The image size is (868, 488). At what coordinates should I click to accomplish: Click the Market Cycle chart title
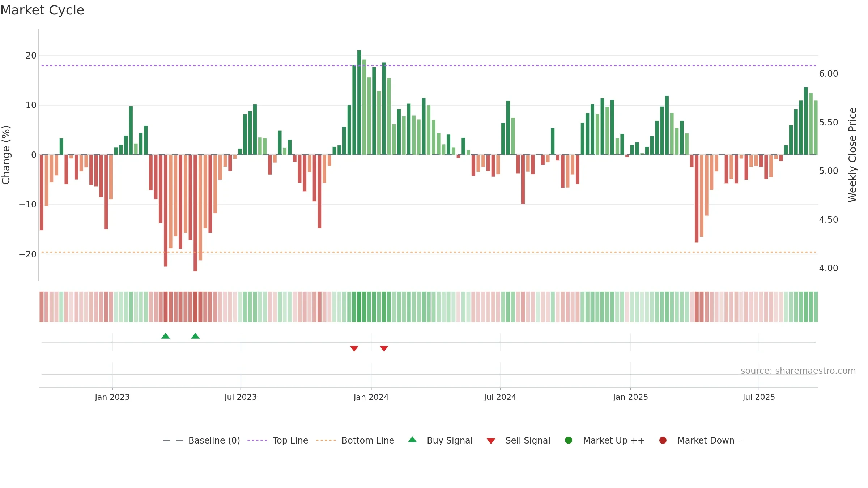tap(42, 10)
